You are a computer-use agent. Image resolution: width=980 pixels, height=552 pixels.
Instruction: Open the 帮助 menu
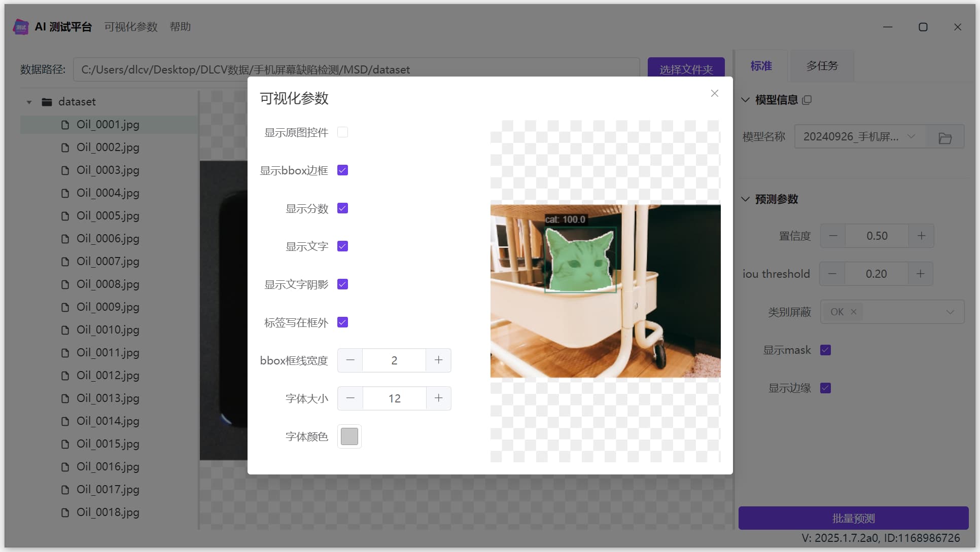pyautogui.click(x=180, y=27)
